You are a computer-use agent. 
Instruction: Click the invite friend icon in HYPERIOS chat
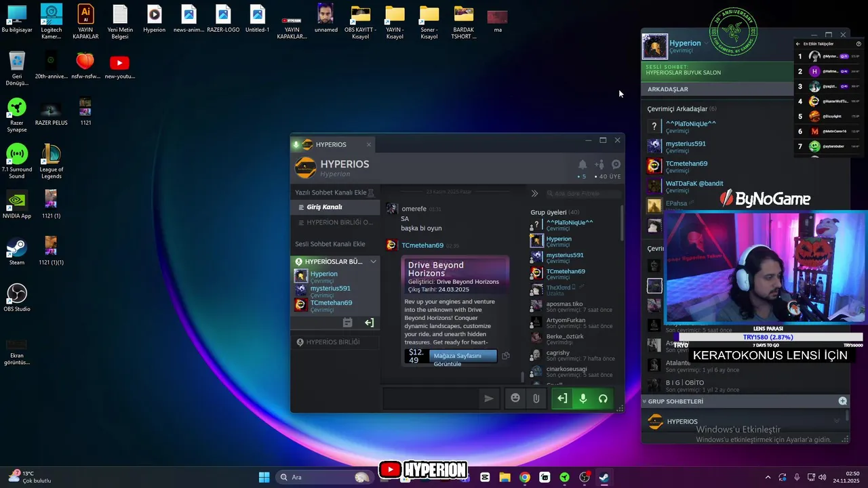(x=599, y=165)
